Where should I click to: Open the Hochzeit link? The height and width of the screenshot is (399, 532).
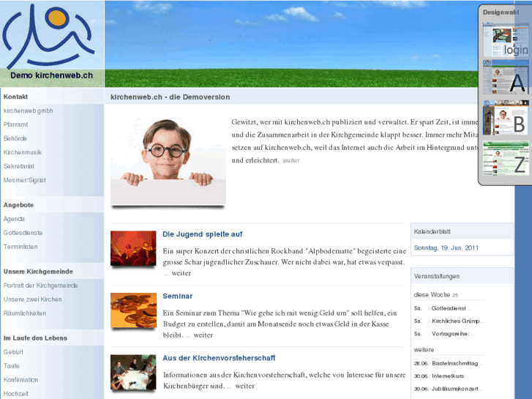tap(16, 394)
